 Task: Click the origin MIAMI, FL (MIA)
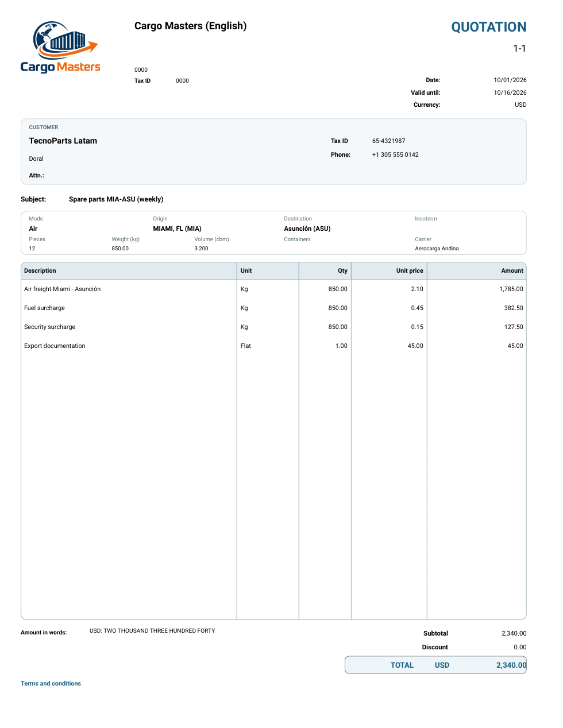pyautogui.click(x=177, y=229)
